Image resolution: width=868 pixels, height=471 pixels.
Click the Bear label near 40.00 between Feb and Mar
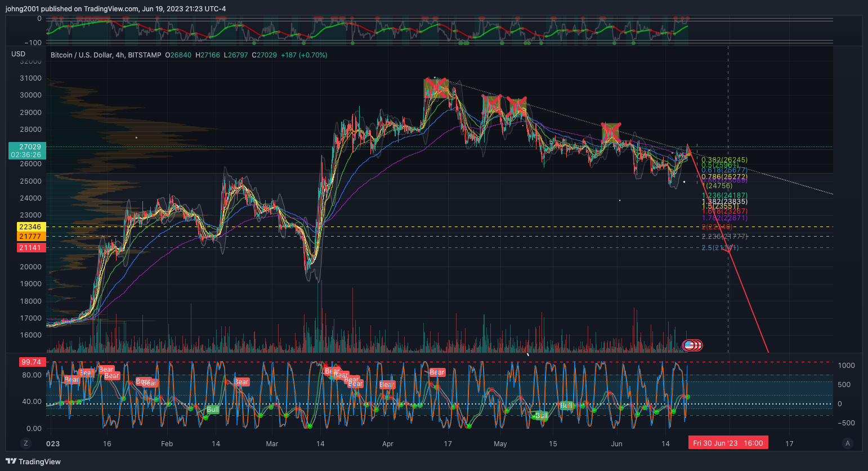241,382
